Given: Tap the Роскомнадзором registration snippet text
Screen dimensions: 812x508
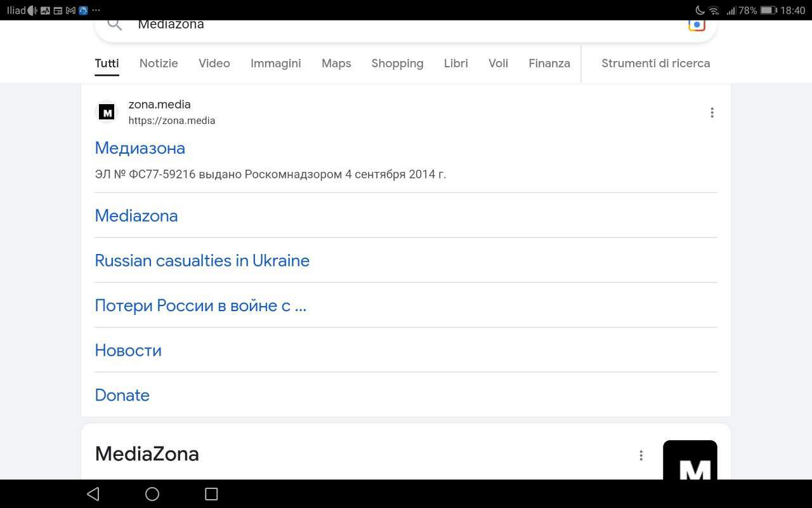Looking at the screenshot, I should 270,174.
